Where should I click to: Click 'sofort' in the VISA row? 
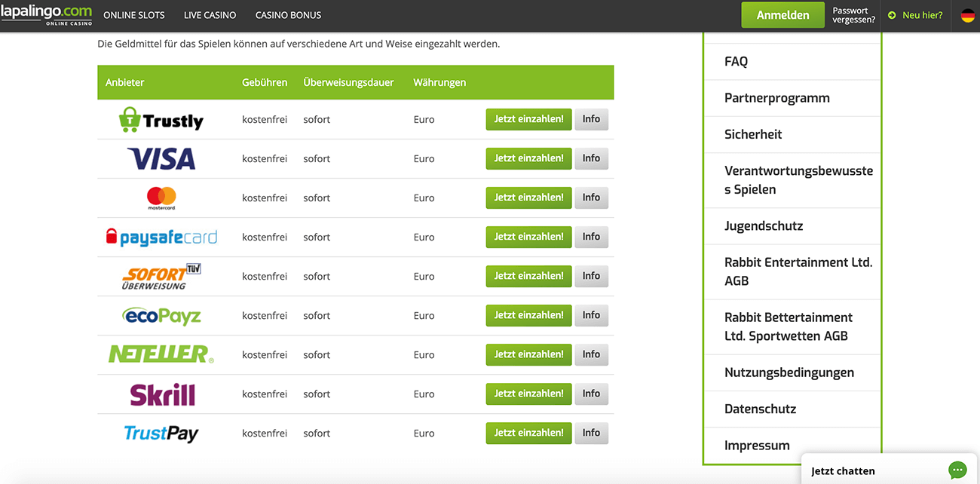point(317,159)
